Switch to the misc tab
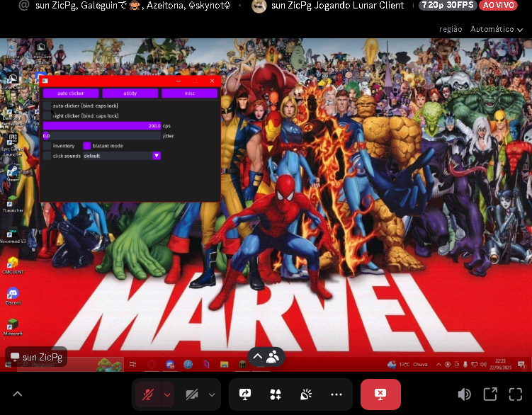Image resolution: width=532 pixels, height=415 pixels. point(189,93)
